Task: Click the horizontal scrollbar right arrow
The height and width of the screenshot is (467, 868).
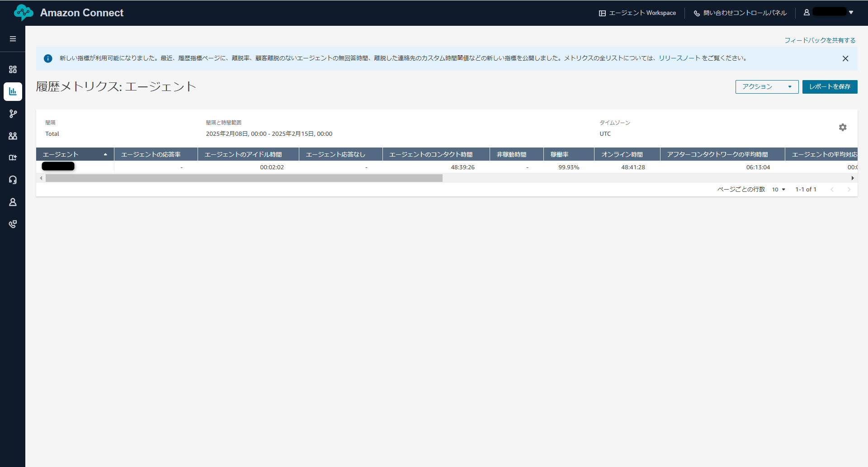Action: point(853,178)
